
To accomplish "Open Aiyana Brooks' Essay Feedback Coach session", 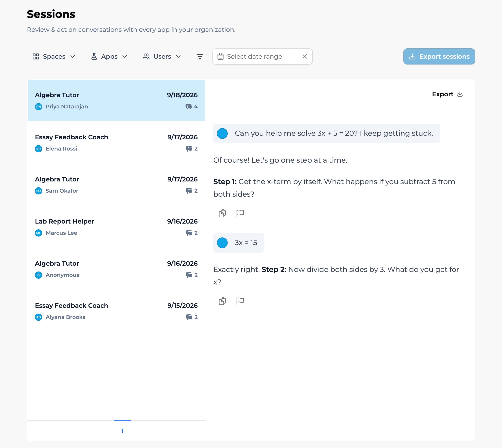I will [116, 311].
